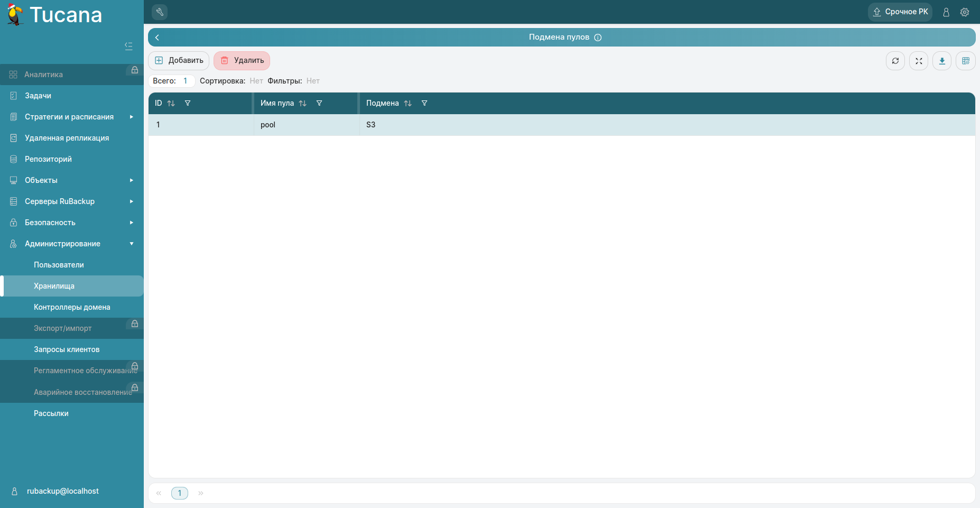Open the Пользователи menu item

pos(59,264)
